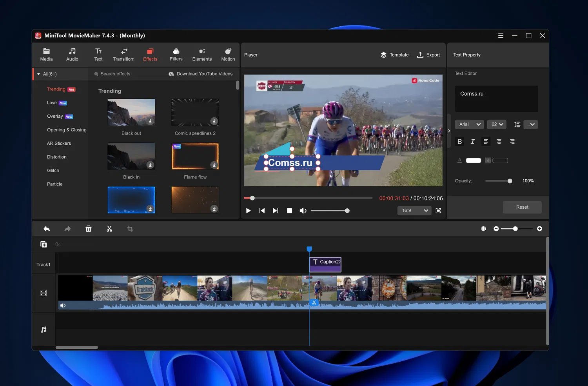Open full screen preview in player
The height and width of the screenshot is (386, 588).
(438, 211)
